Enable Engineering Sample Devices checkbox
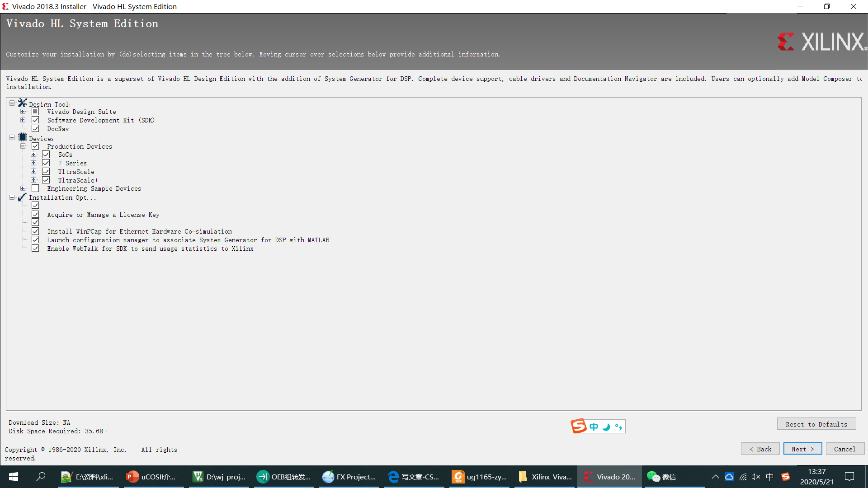 tap(35, 188)
